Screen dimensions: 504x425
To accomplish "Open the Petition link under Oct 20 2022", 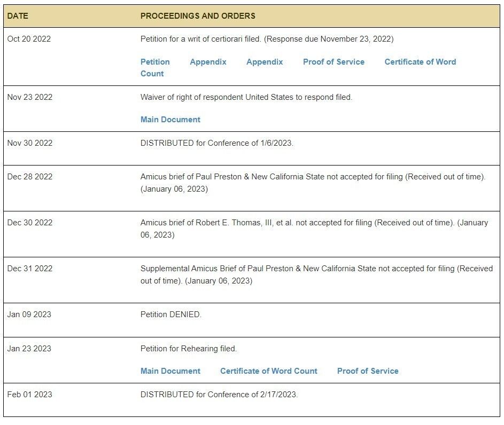I will click(155, 61).
